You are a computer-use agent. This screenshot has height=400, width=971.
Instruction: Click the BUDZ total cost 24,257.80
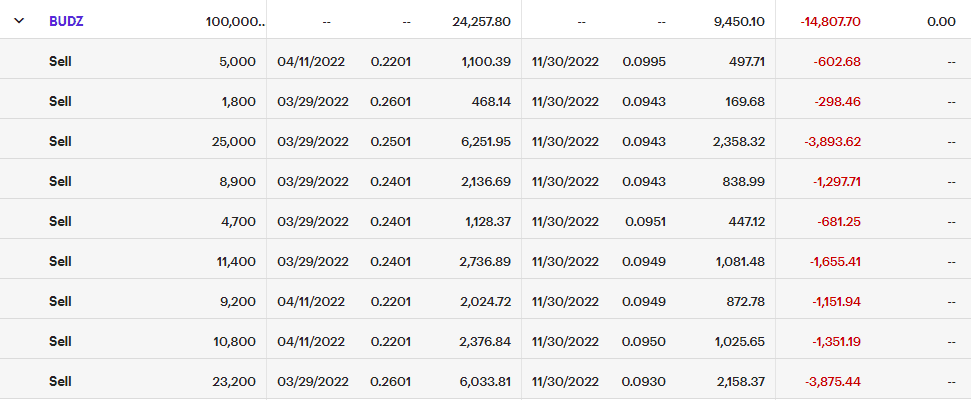tap(481, 21)
